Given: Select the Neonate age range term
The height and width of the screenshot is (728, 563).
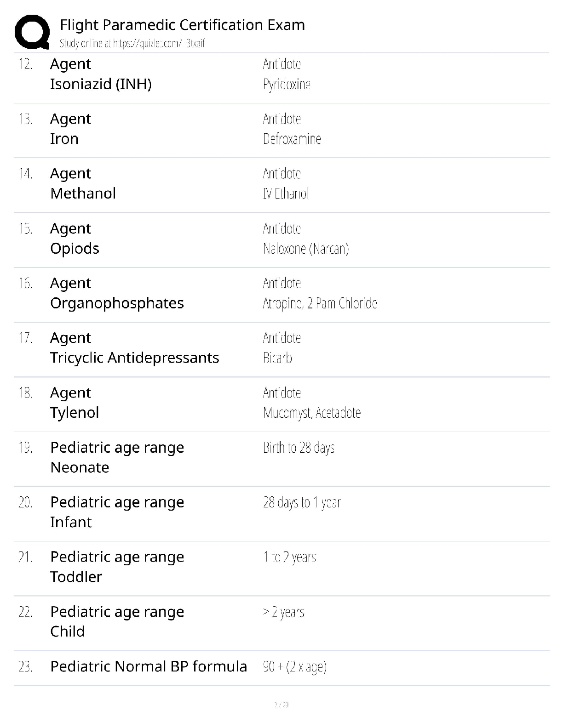Looking at the screenshot, I should pyautogui.click(x=80, y=467).
